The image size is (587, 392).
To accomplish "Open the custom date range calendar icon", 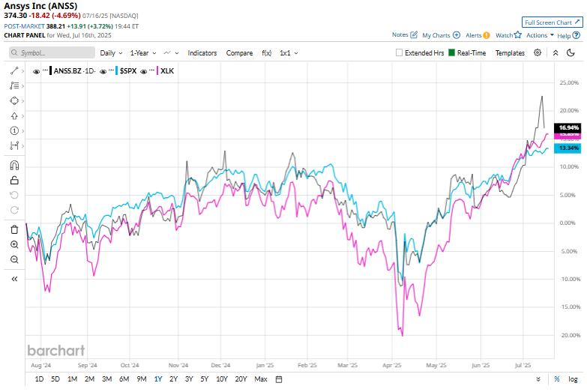I will [x=279, y=379].
